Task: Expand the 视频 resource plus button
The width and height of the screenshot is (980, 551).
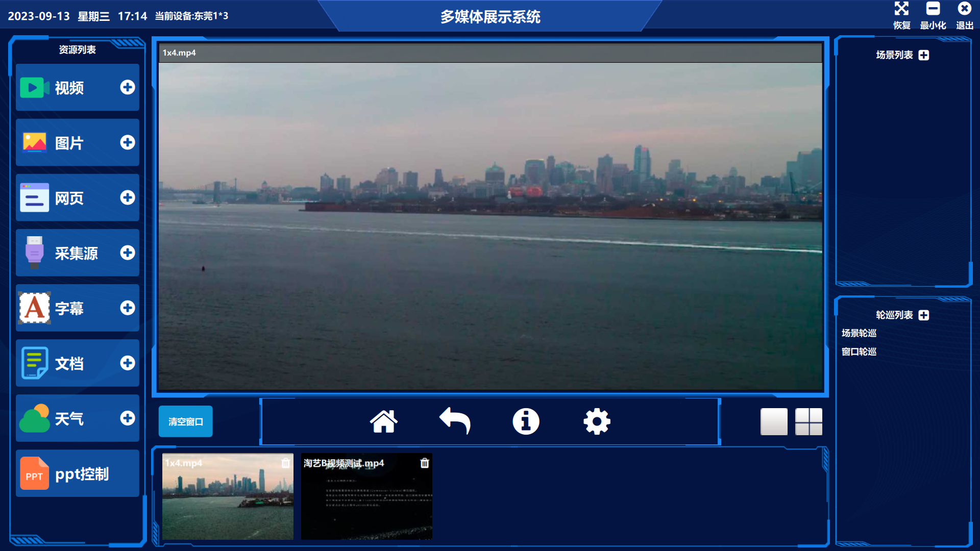Action: coord(128,87)
